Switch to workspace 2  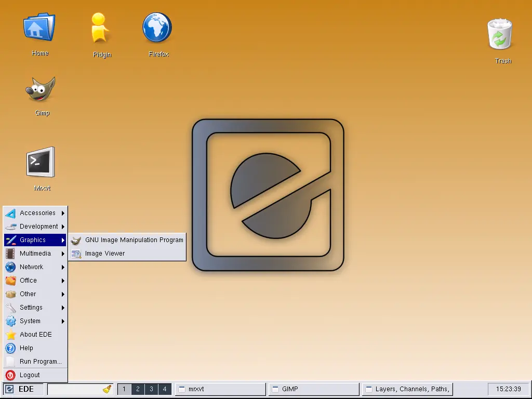(x=138, y=389)
